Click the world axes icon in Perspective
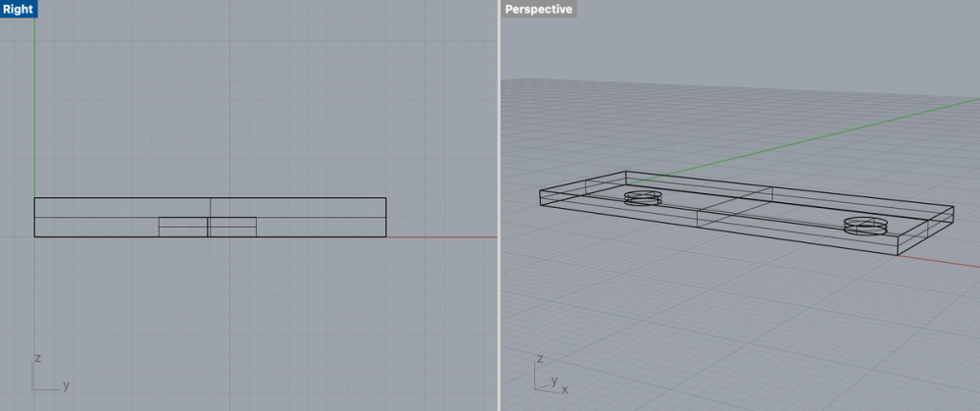This screenshot has width=980, height=411. pos(550,375)
